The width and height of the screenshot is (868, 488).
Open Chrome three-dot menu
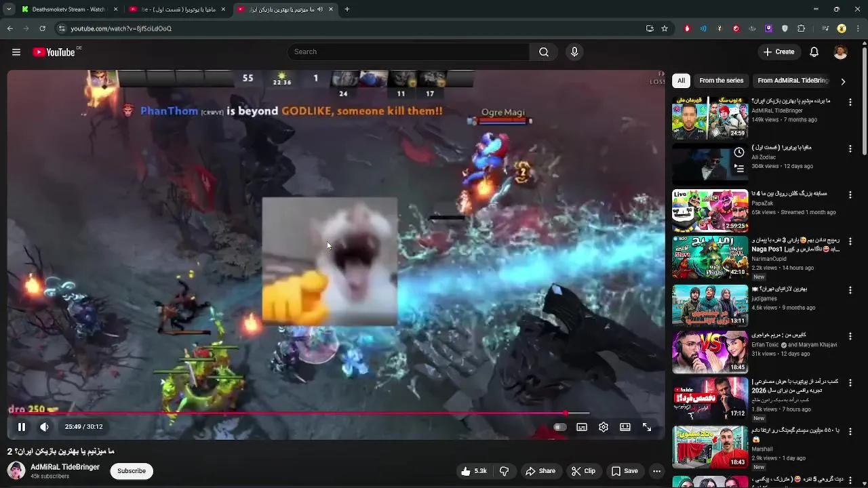[858, 28]
